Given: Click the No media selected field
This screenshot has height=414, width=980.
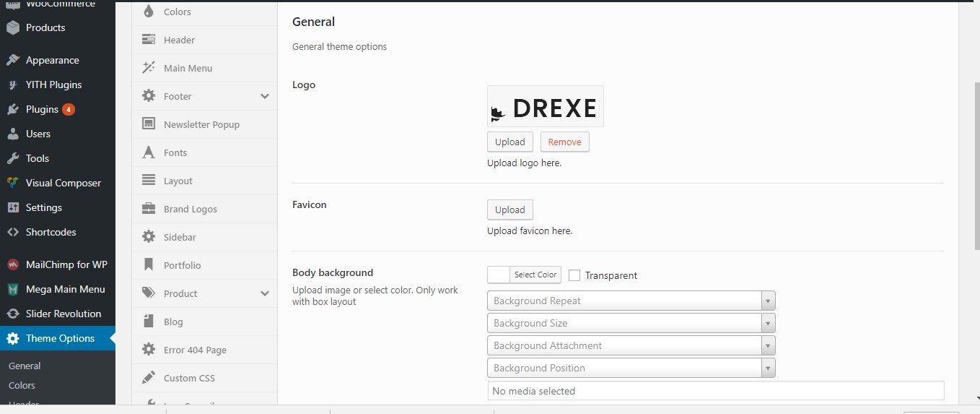Looking at the screenshot, I should [716, 391].
